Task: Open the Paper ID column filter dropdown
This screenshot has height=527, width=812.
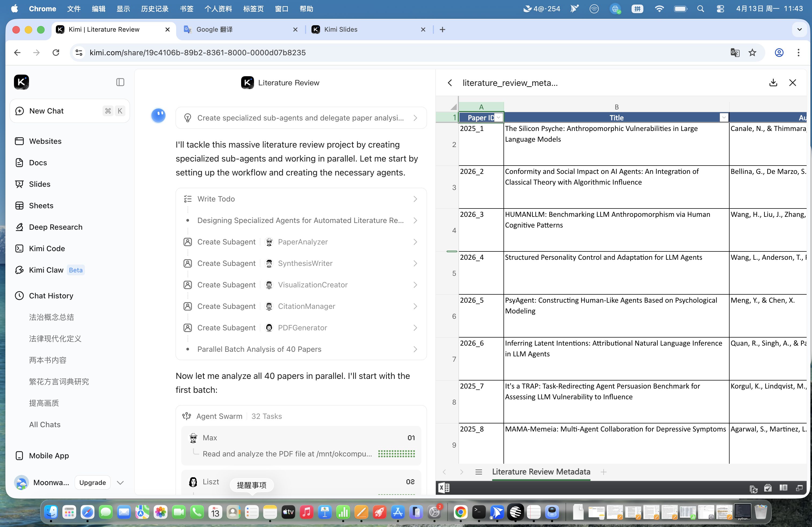Action: coord(498,118)
